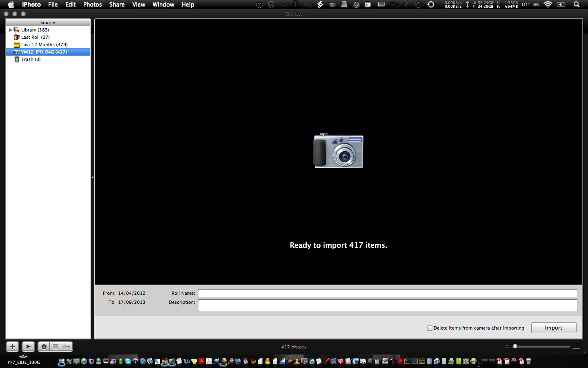Open Terminal from the dock

[407, 361]
